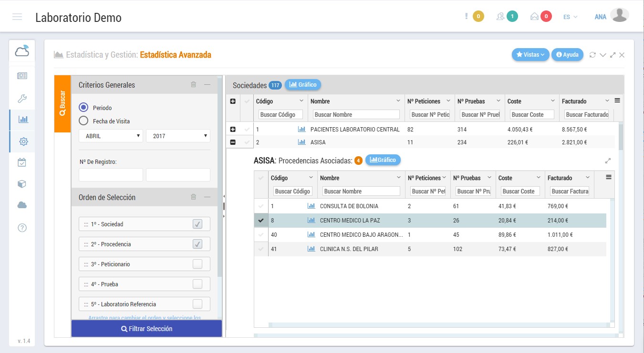Image resolution: width=644 pixels, height=353 pixels.
Task: Deselect CENTRO MEDICO LA PAZ row checkmark
Action: coord(260,221)
